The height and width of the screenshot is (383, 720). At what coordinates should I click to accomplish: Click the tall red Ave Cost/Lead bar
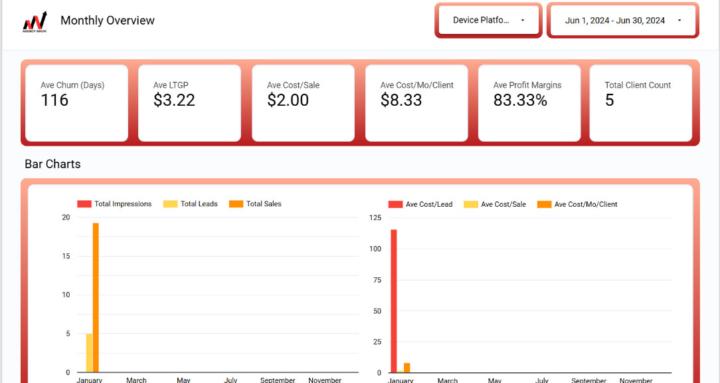coord(394,301)
